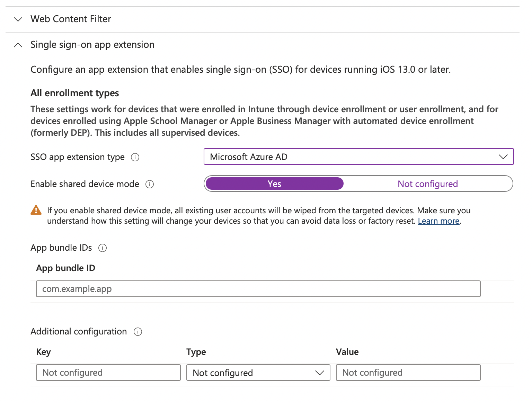532x403 pixels.
Task: Focus the App bundle ID input field
Action: [x=258, y=289]
